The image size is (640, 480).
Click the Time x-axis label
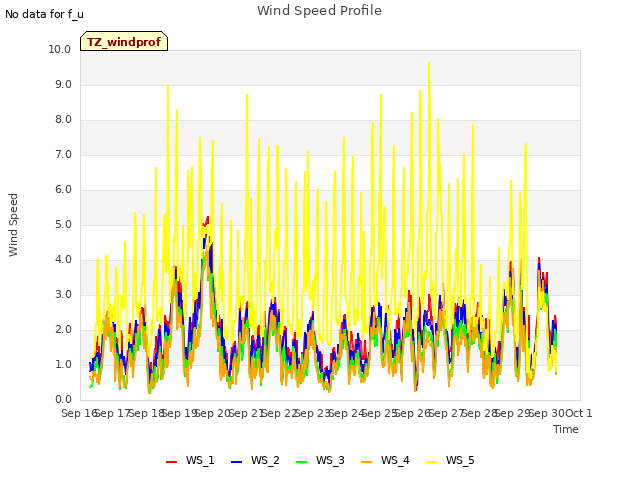click(x=566, y=429)
